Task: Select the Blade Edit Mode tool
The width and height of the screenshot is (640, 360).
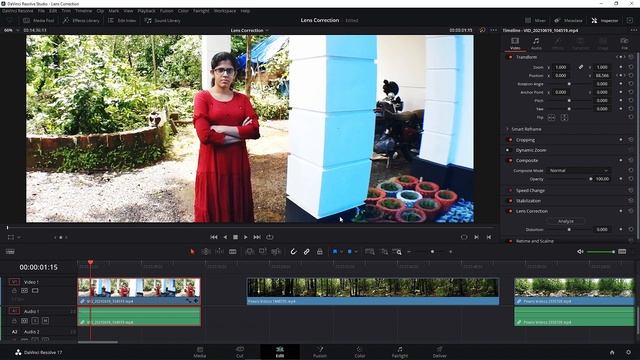Action: point(233,252)
